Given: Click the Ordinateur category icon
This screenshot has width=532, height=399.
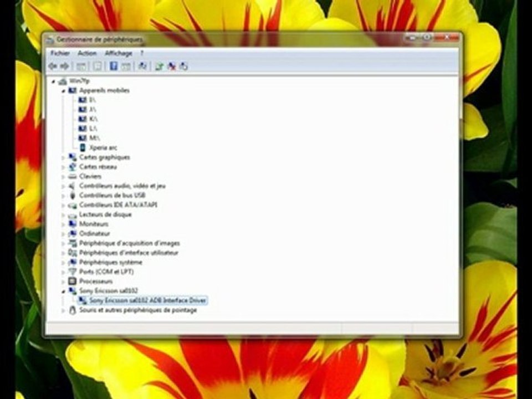Looking at the screenshot, I should click(72, 233).
